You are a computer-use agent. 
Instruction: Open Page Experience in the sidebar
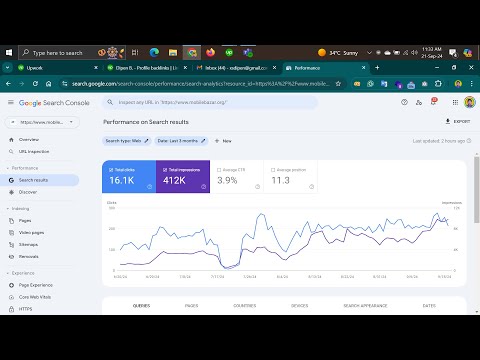pyautogui.click(x=36, y=285)
